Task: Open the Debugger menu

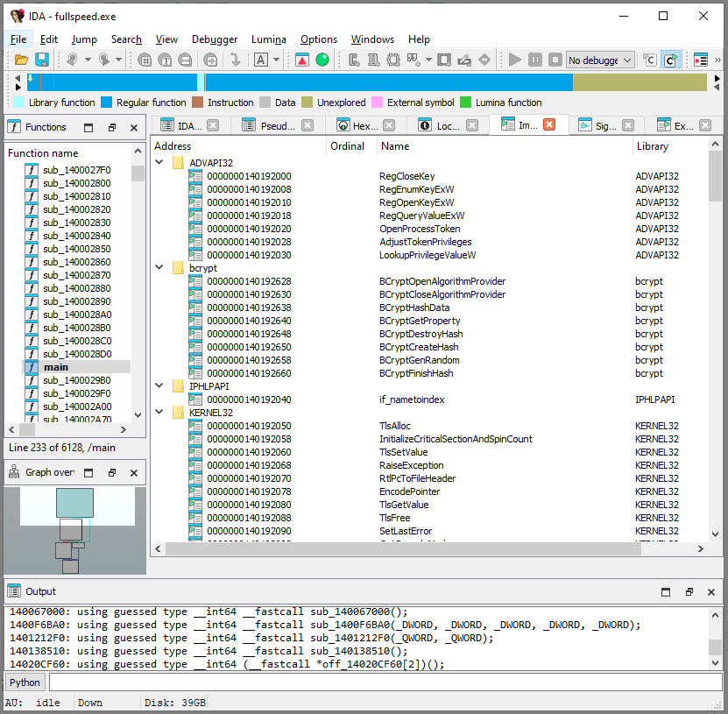Action: [215, 39]
